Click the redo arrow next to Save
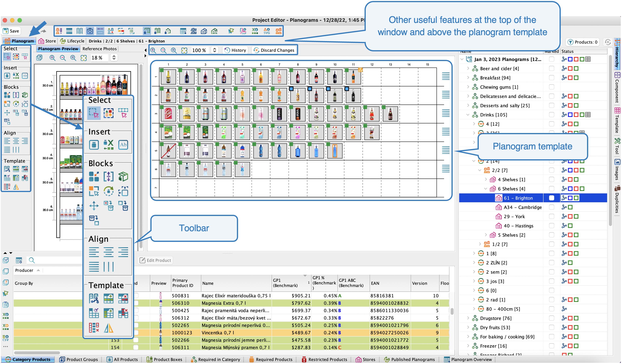Viewport: 622px width, 364px height. 43,31
